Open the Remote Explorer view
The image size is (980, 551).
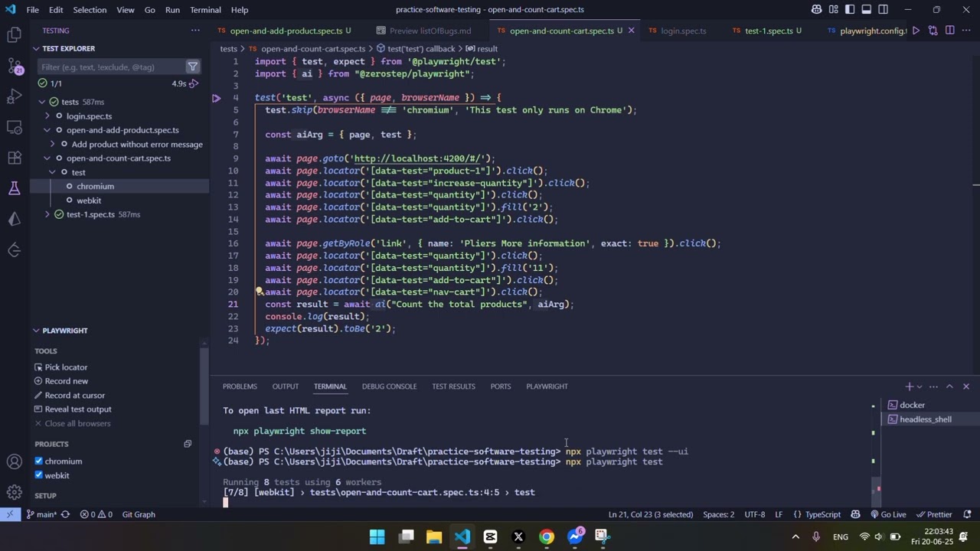coord(14,127)
